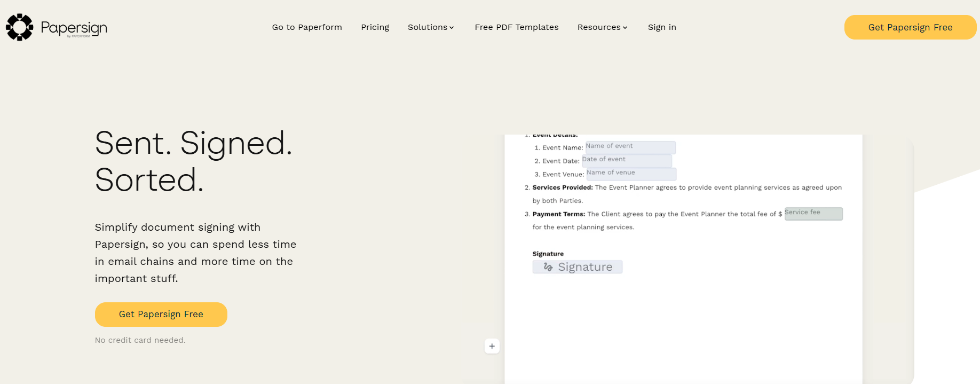
Task: Click the Papersign flower logo icon
Action: [x=19, y=27]
